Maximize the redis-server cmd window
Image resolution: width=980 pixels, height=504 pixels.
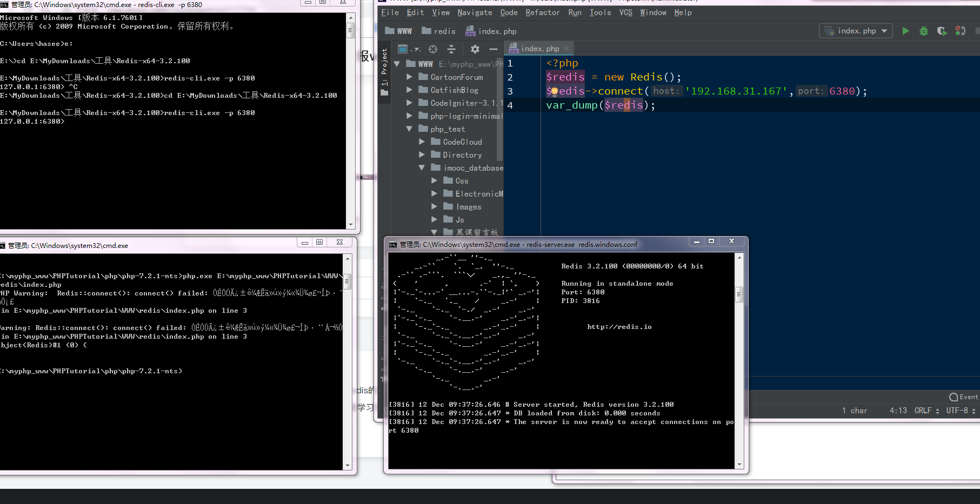click(x=711, y=241)
